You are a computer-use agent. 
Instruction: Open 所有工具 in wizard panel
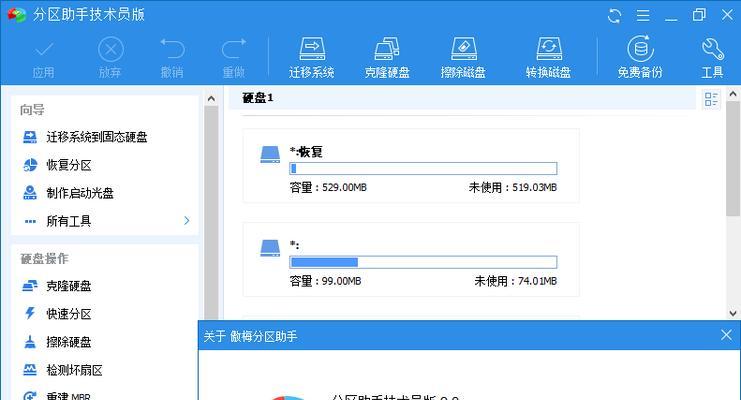click(69, 221)
